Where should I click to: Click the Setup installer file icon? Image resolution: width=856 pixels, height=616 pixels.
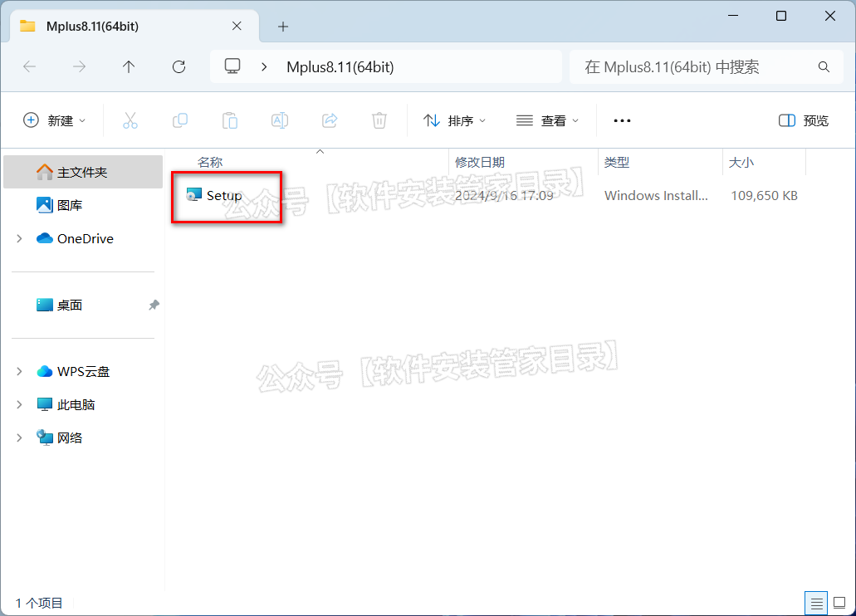[193, 195]
